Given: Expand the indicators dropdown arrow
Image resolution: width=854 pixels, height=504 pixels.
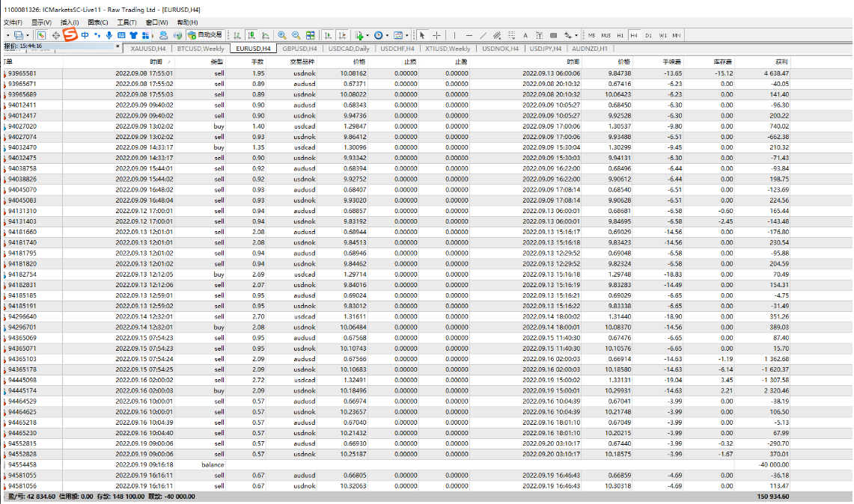Looking at the screenshot, I should (367, 35).
